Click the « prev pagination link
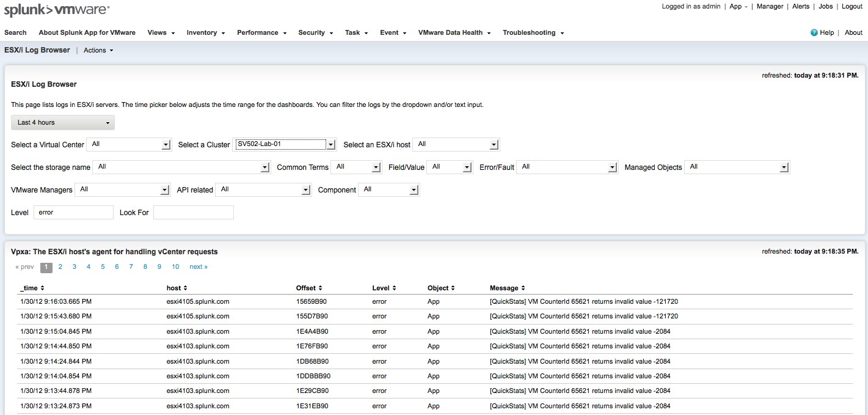The image size is (868, 415). (24, 266)
